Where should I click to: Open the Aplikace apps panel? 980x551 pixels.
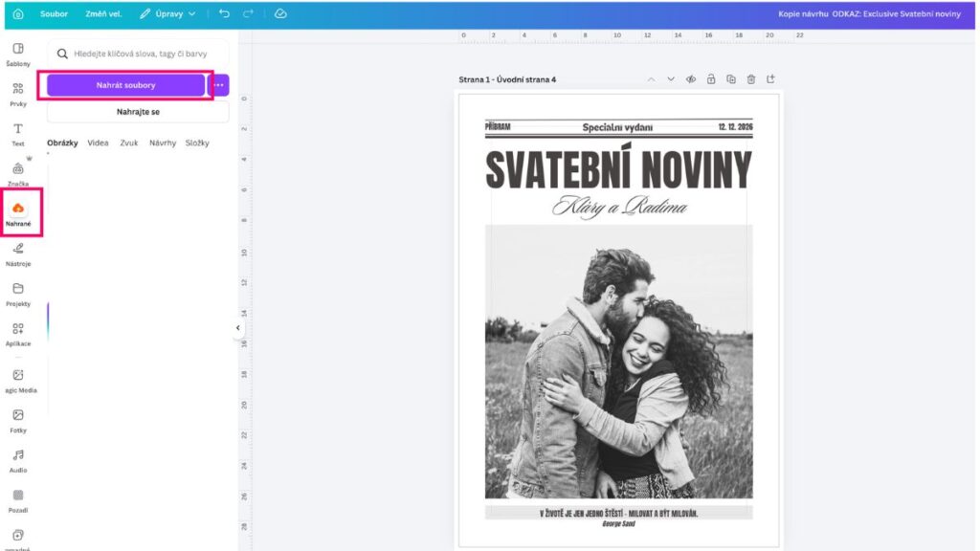point(18,334)
